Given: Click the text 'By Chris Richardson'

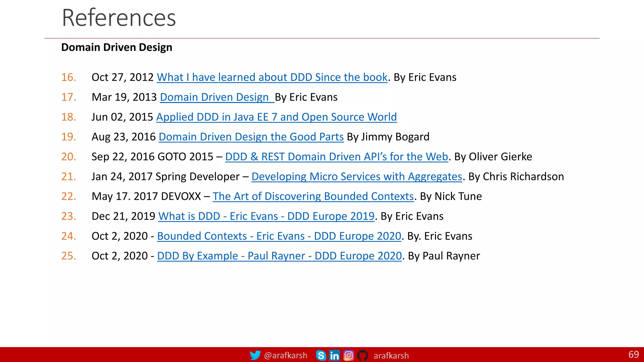Looking at the screenshot, I should pyautogui.click(x=516, y=177).
